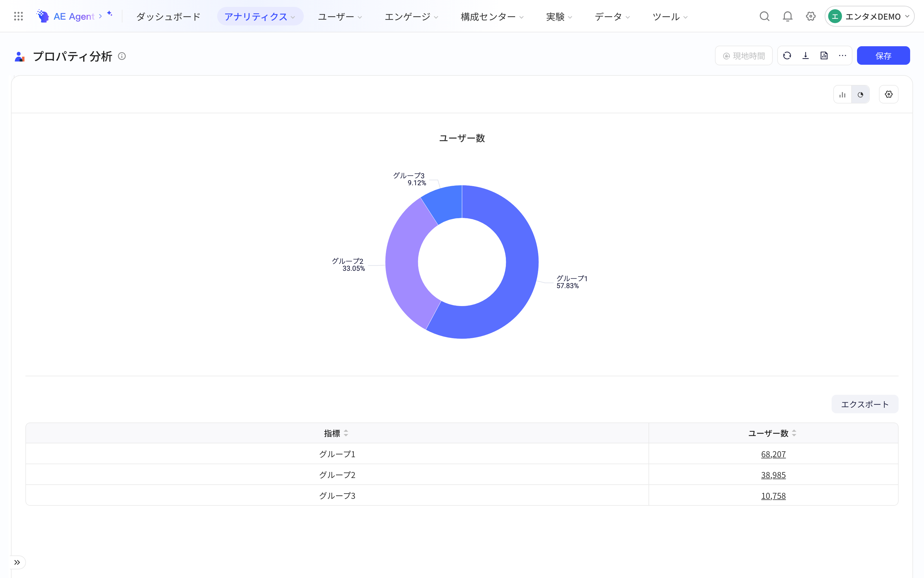Open the 38,985 user count link
Screen dimensions: 924x578
pos(773,475)
